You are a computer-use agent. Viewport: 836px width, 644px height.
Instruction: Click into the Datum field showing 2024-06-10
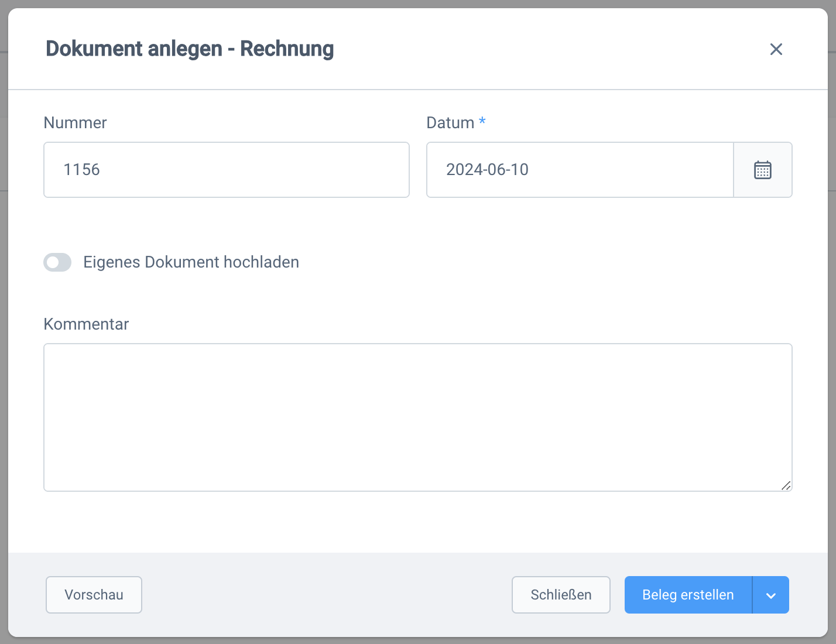[x=579, y=170]
